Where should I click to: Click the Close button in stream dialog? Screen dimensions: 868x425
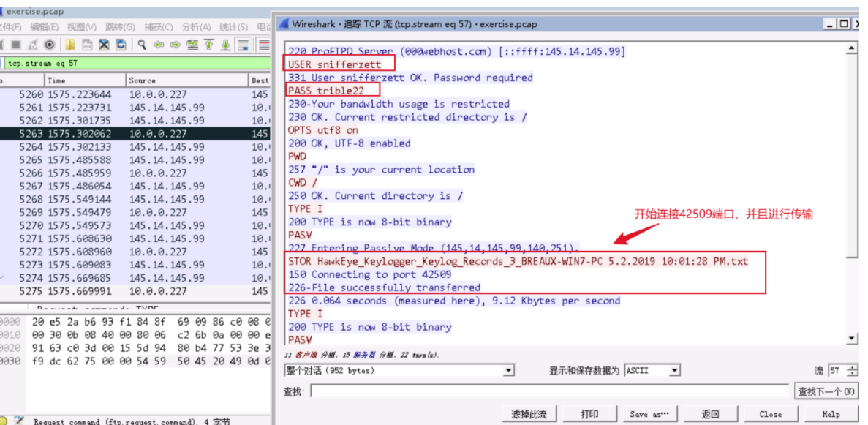coord(771,414)
